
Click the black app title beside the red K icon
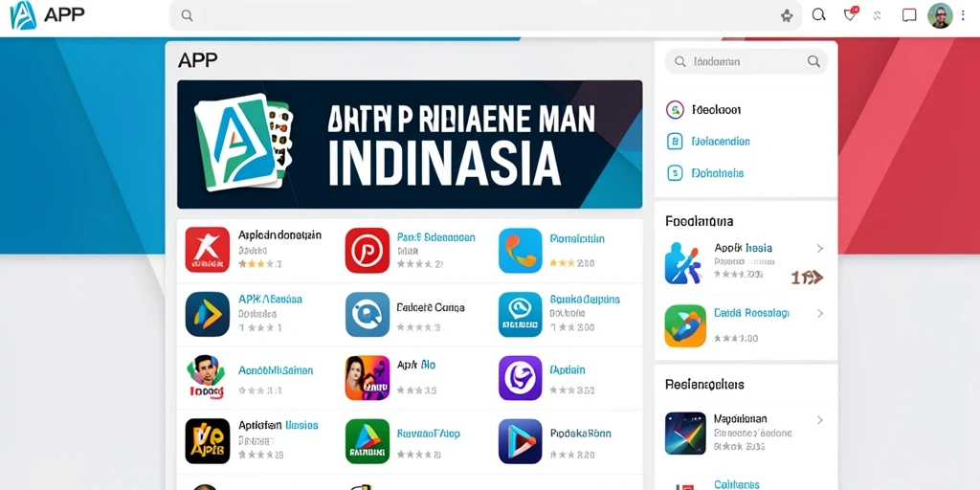click(280, 235)
